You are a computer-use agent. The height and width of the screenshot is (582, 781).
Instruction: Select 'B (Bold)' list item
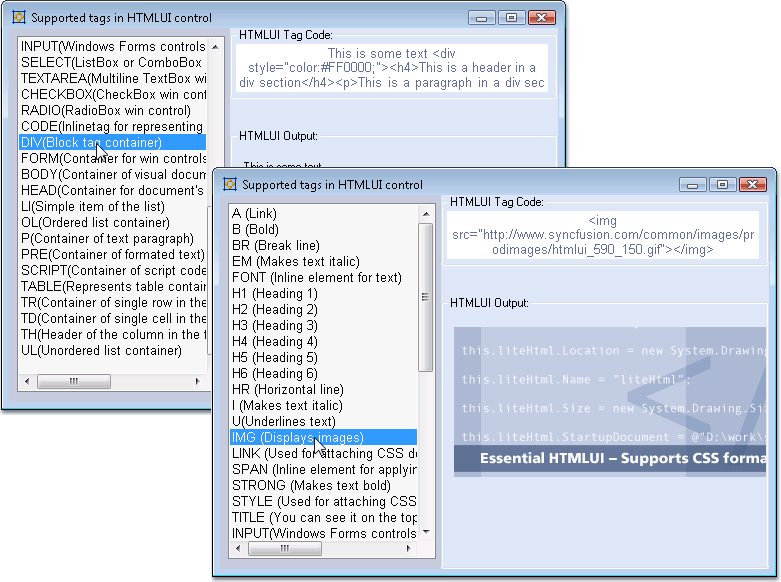pyautogui.click(x=324, y=230)
